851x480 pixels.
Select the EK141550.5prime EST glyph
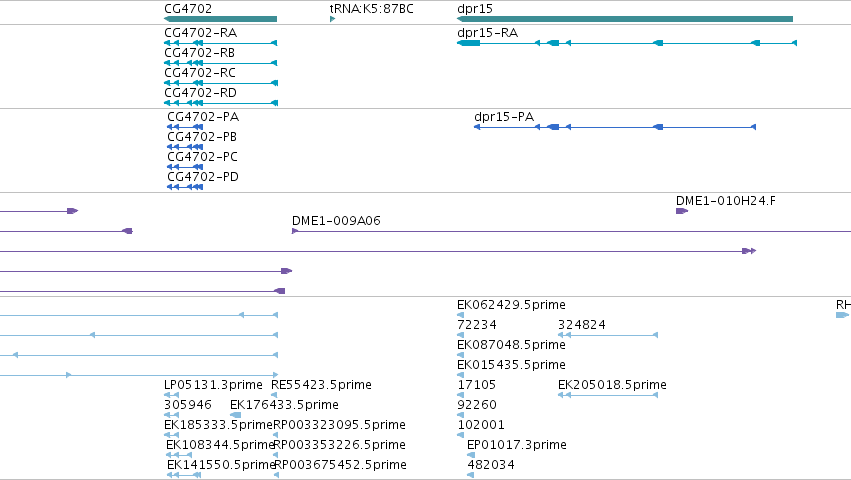[184, 476]
